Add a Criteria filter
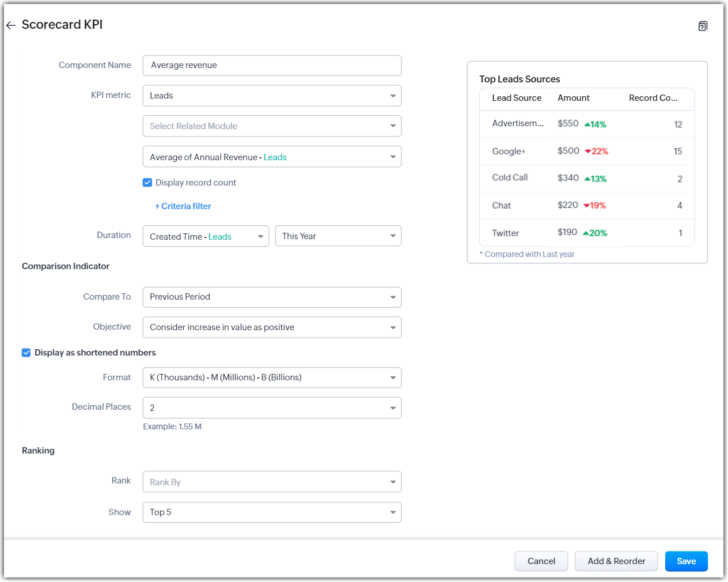This screenshot has width=728, height=582. click(x=183, y=206)
